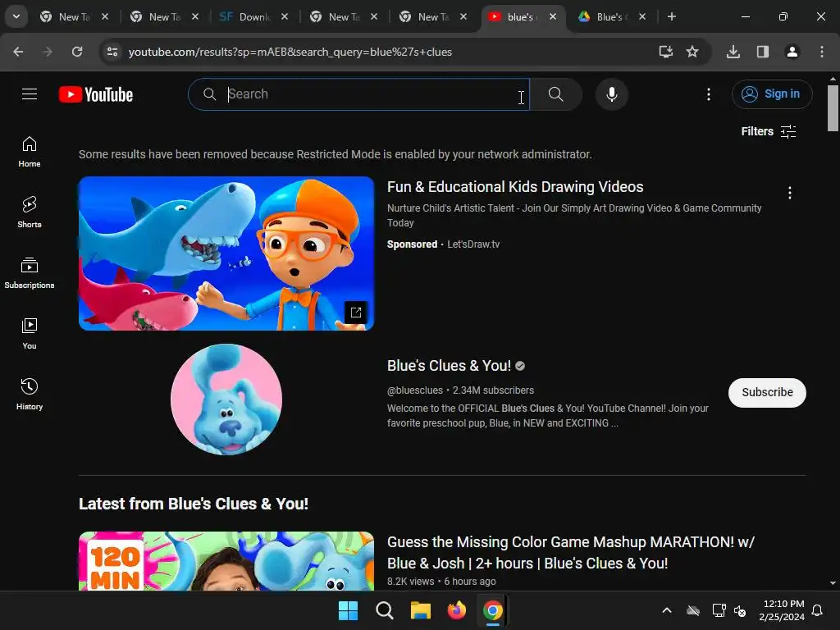
Task: Open YouTube settings three-dot menu
Action: coord(708,94)
